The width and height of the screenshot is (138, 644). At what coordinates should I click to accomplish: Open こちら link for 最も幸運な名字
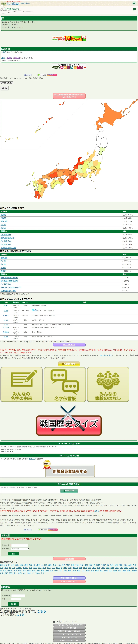click(x=41, y=611)
